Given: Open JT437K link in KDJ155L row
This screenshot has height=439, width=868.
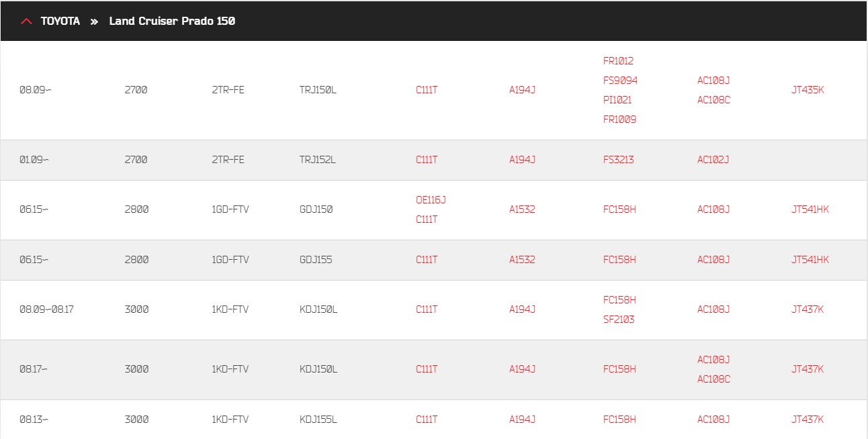Looking at the screenshot, I should (808, 420).
